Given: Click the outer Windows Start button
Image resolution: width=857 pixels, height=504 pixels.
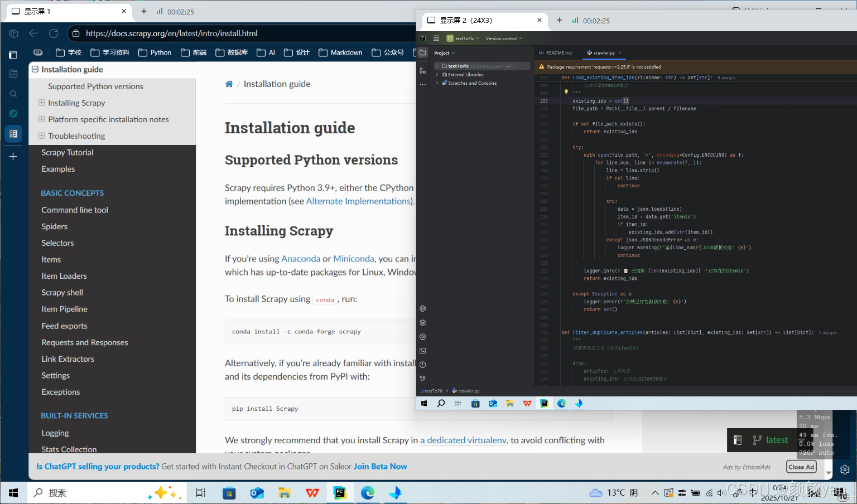Looking at the screenshot, I should (13, 493).
